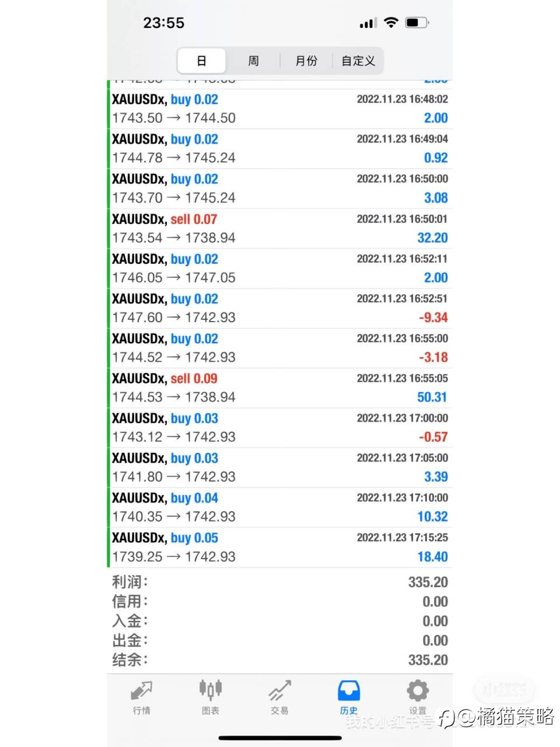The height and width of the screenshot is (747, 560).
Task: Tap the 结余 (Balance) 335.20 row
Action: click(279, 660)
